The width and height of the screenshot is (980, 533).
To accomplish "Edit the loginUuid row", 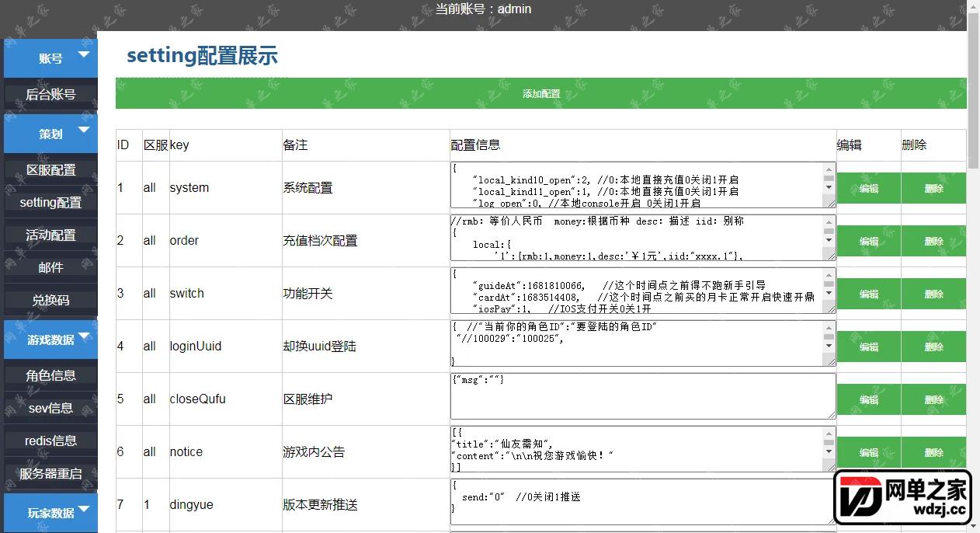I will [x=868, y=347].
